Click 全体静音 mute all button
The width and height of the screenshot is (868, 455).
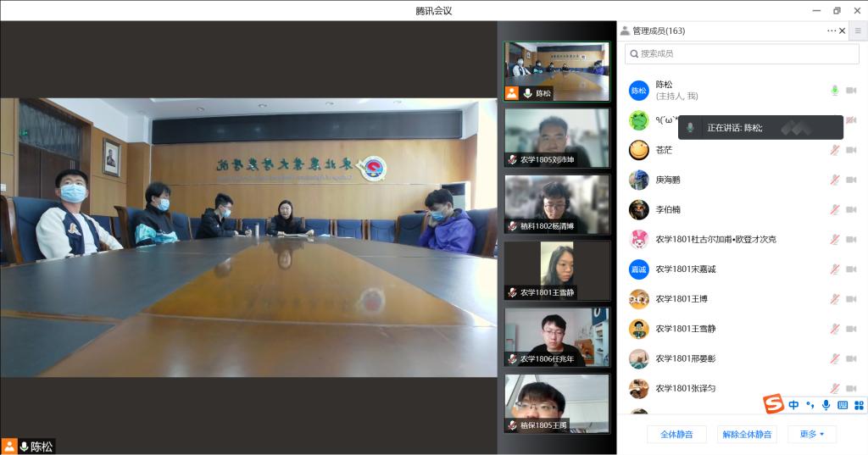coord(676,434)
